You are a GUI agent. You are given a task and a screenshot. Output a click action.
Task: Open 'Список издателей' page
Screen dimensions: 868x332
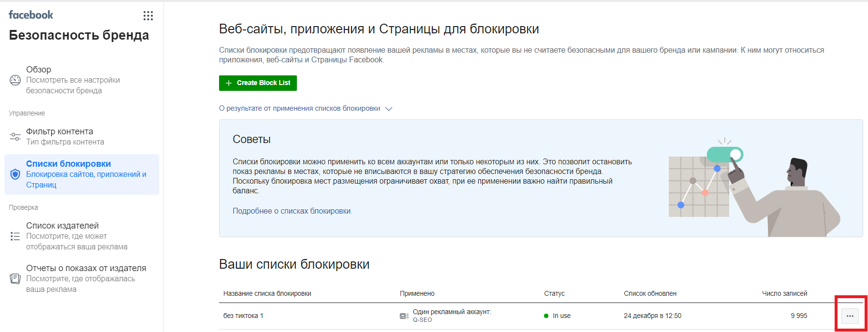62,226
